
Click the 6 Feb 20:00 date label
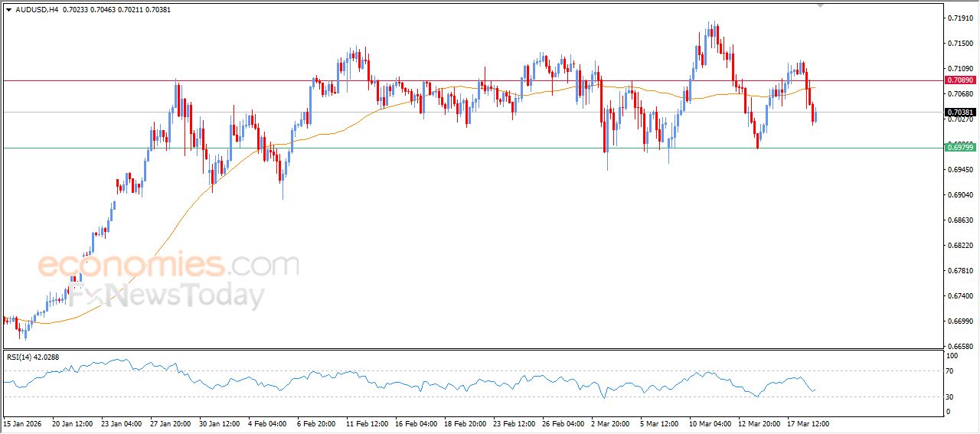(x=317, y=423)
